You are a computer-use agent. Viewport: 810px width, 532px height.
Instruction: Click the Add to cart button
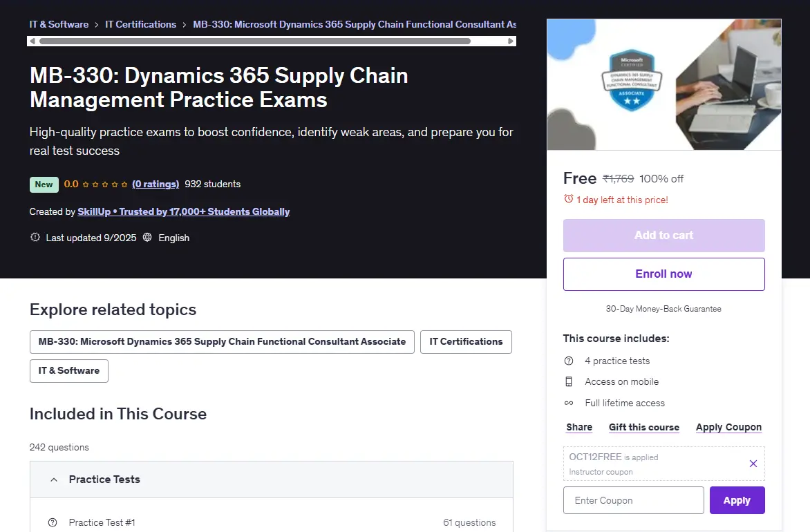(663, 236)
